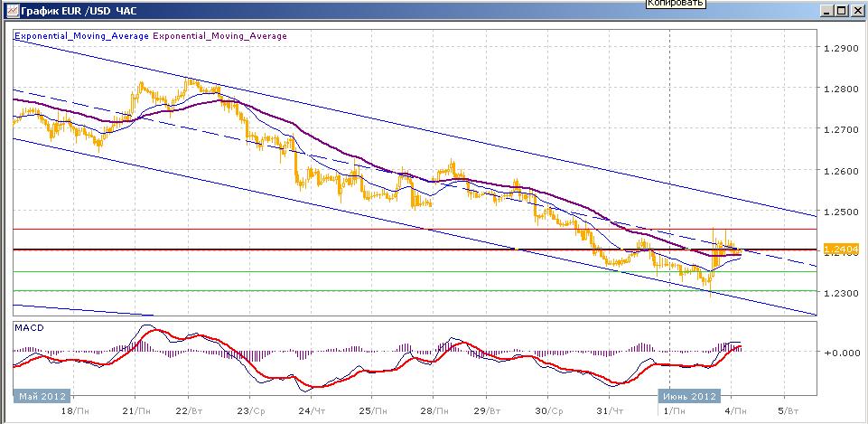This screenshot has height=424, width=868.
Task: Click the 5/Вт date label
Action: coord(788,411)
